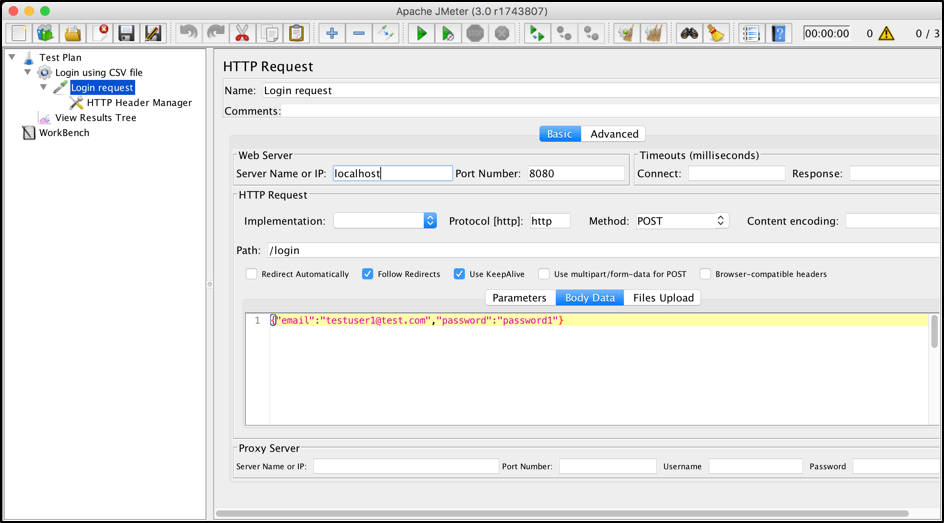Click the Close test plan icon

(99, 33)
